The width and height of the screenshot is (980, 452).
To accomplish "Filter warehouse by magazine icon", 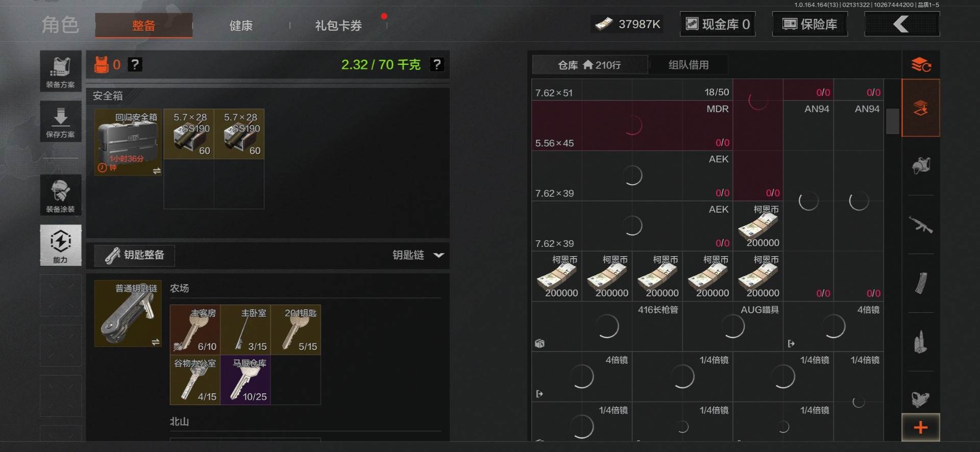I will [x=921, y=283].
